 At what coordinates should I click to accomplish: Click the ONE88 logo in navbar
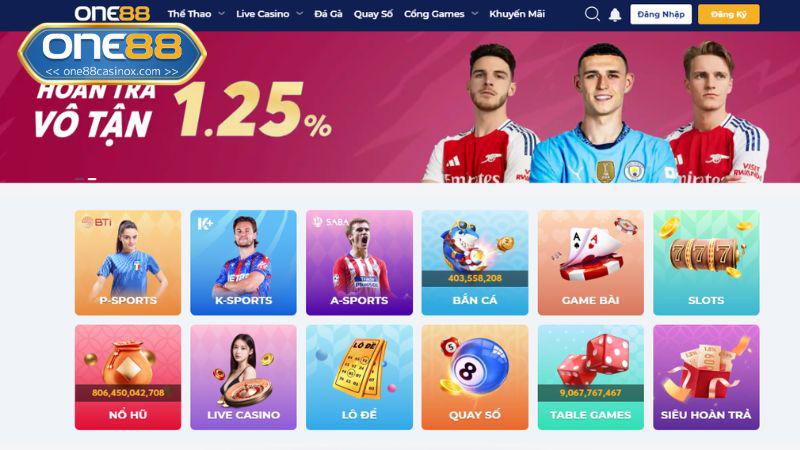tap(112, 14)
